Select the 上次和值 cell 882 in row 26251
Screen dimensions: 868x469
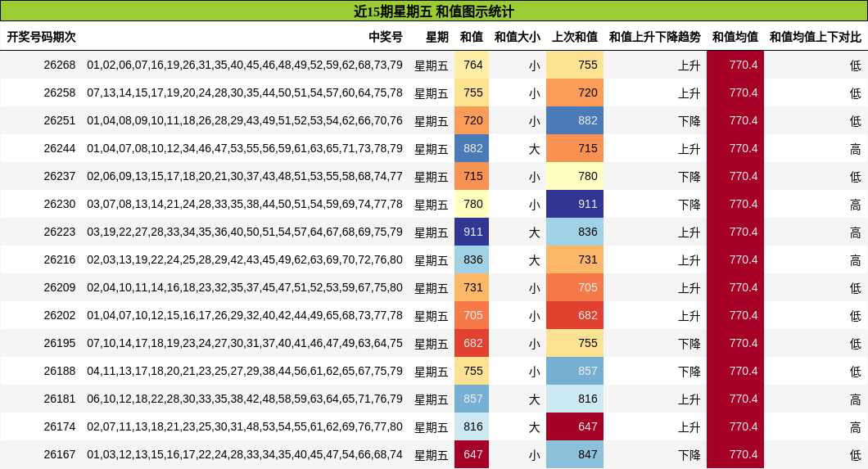tap(575, 120)
